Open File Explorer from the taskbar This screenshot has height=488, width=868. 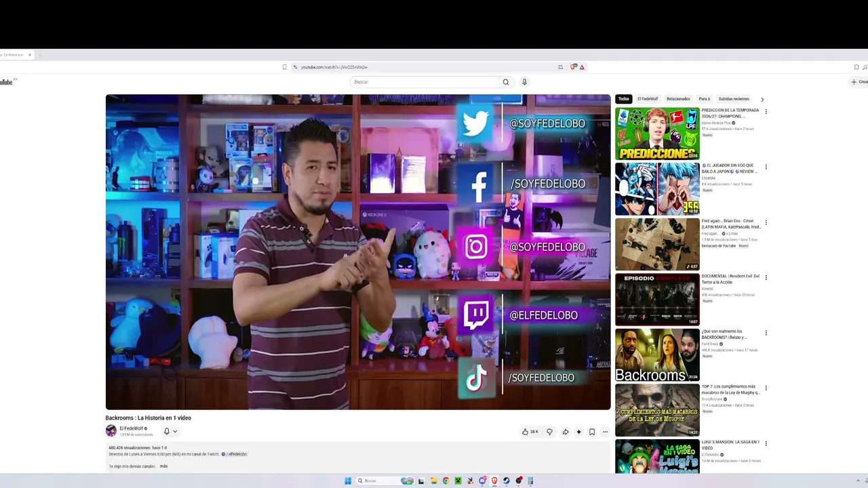point(433,481)
